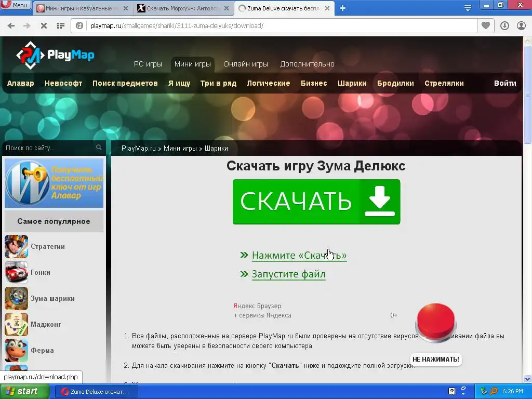Open the Мини игры section
Image resolution: width=532 pixels, height=399 pixels.
[192, 64]
